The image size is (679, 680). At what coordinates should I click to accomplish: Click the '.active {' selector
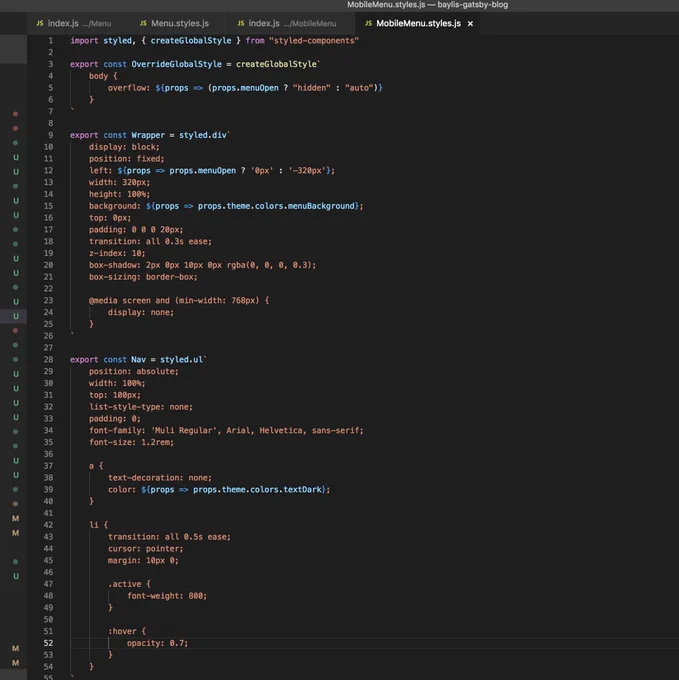129,584
